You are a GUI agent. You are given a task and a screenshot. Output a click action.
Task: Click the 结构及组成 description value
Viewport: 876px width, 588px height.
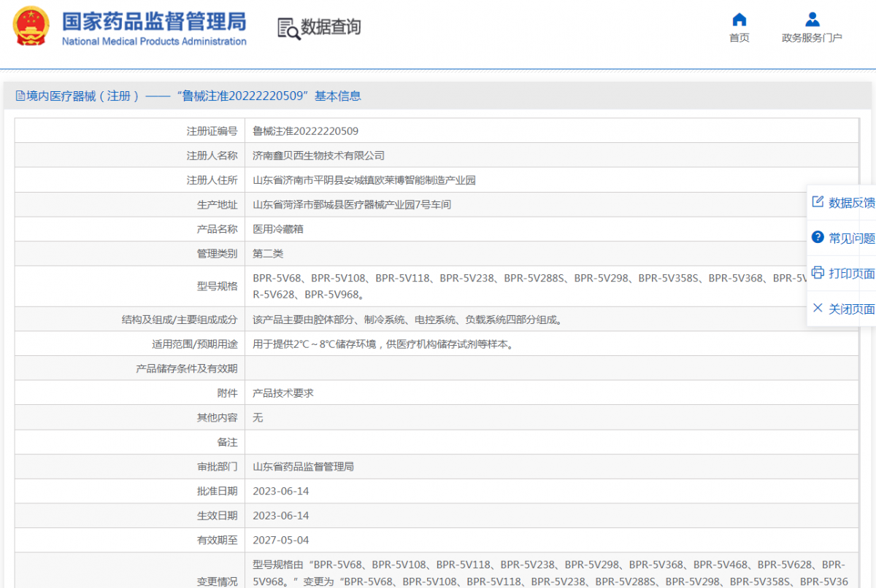[x=407, y=320]
